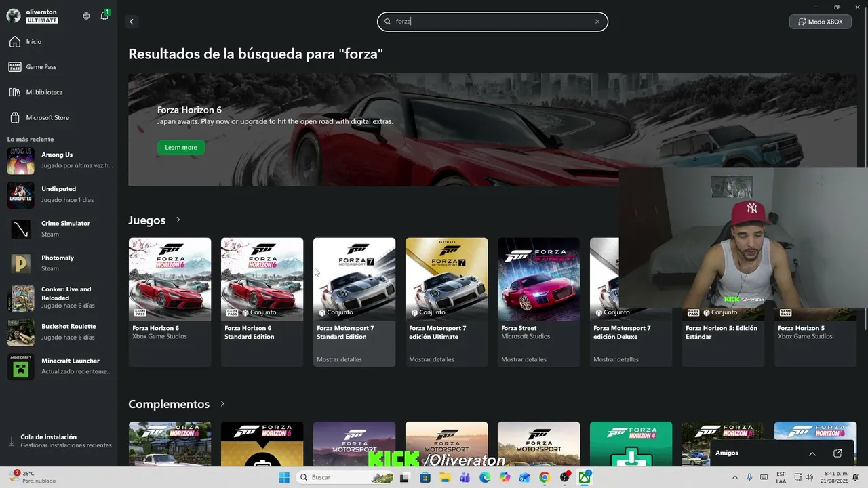Click the Forza Horizon 6 banner title
This screenshot has width=868, height=488.
(189, 110)
